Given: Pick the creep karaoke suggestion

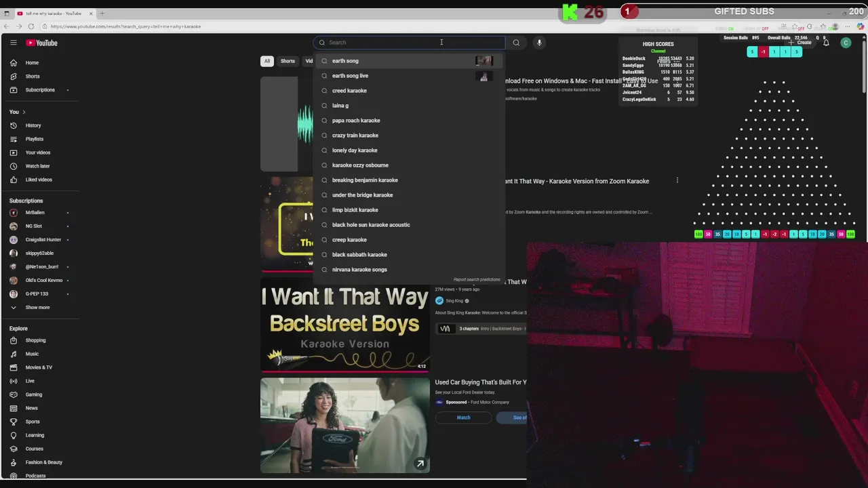Looking at the screenshot, I should tap(409, 240).
